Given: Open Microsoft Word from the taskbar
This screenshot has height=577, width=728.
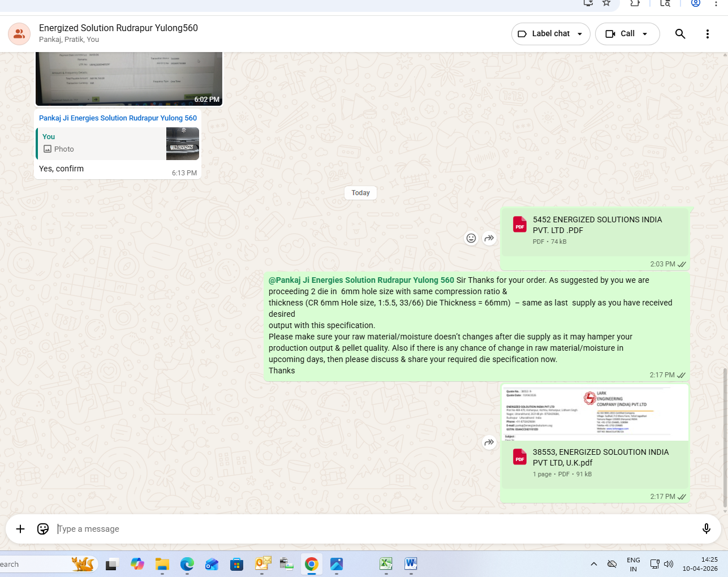Looking at the screenshot, I should pyautogui.click(x=411, y=564).
